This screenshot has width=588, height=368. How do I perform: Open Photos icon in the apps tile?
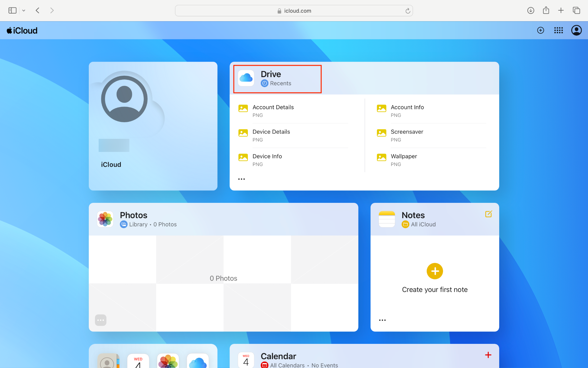point(168,361)
